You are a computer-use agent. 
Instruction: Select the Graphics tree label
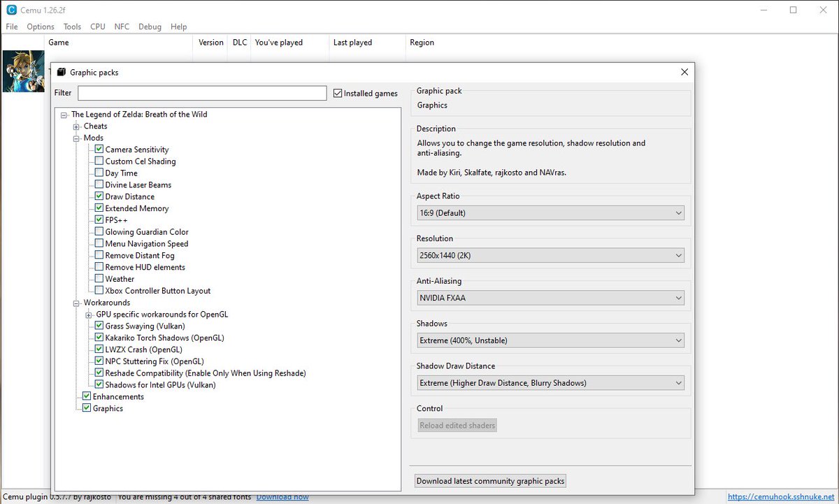(x=108, y=408)
